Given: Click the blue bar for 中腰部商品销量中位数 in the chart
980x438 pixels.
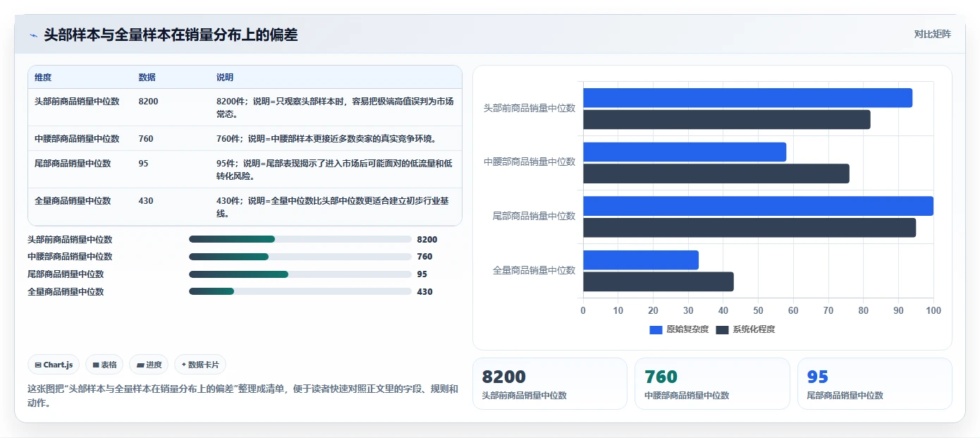Looking at the screenshot, I should tap(685, 152).
